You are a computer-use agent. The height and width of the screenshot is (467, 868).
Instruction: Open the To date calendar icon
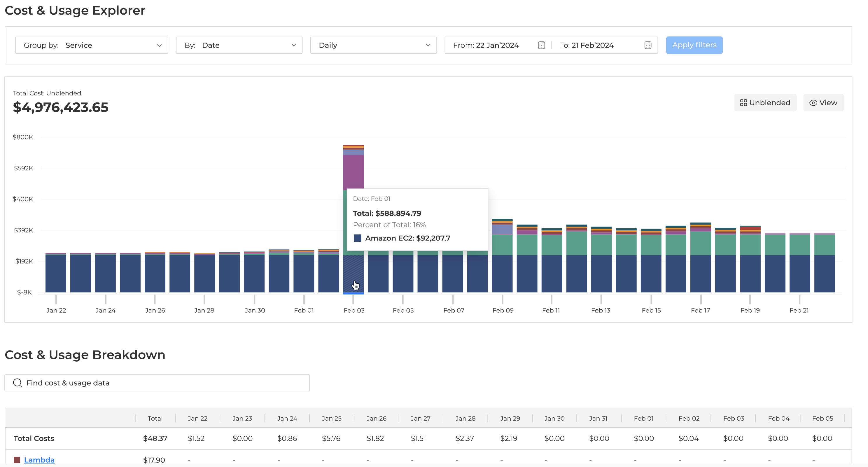[647, 45]
